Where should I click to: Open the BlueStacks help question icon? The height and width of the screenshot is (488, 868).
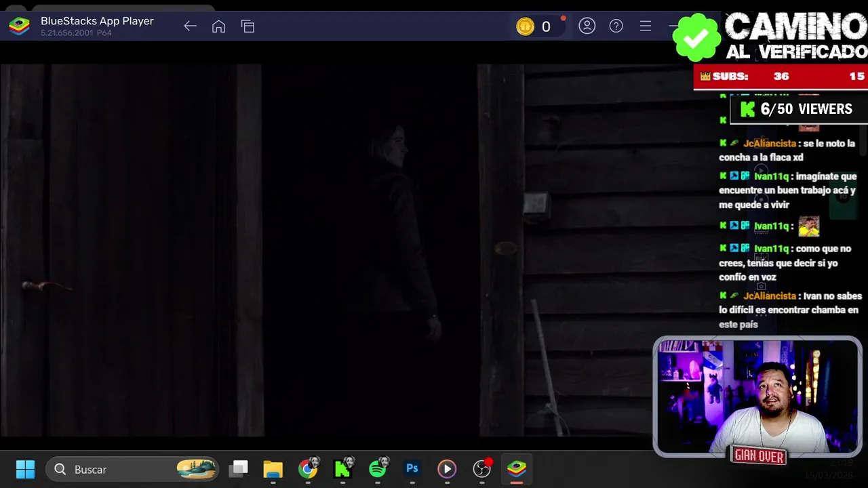click(x=616, y=26)
